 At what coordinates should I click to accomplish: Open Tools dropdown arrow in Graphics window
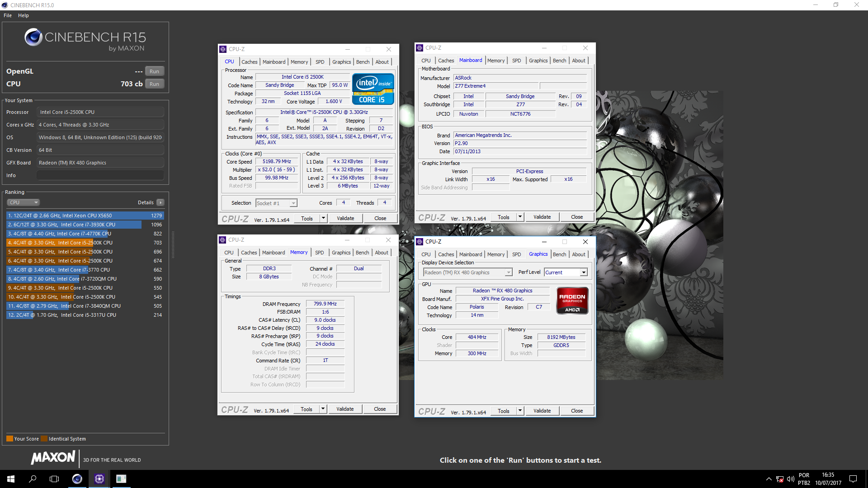tap(520, 411)
